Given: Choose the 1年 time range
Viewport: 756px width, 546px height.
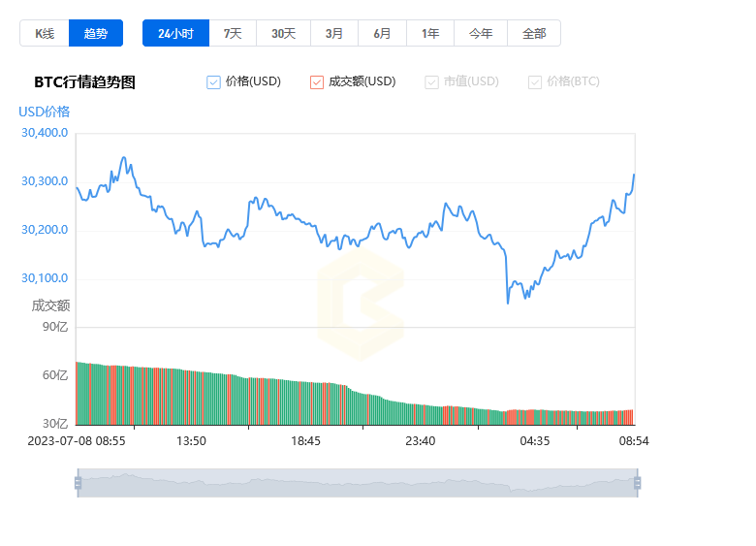Looking at the screenshot, I should tap(430, 33).
